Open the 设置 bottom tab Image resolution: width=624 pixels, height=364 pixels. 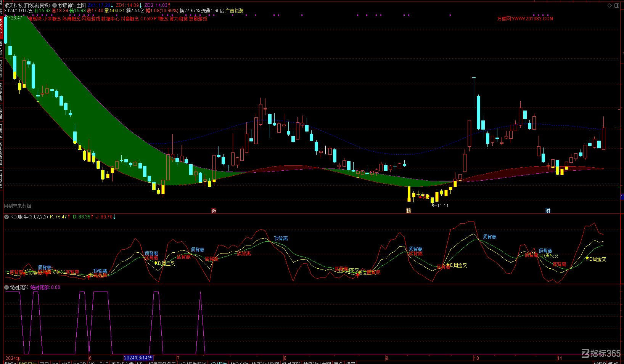351,363
